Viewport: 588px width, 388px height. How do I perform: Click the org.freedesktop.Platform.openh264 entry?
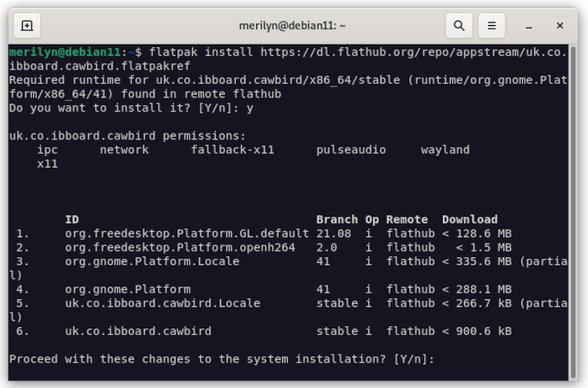[180, 248]
